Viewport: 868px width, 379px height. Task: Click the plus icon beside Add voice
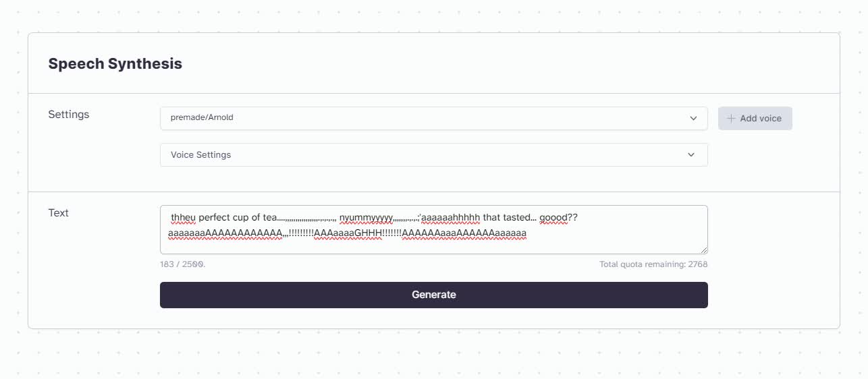[x=731, y=118]
